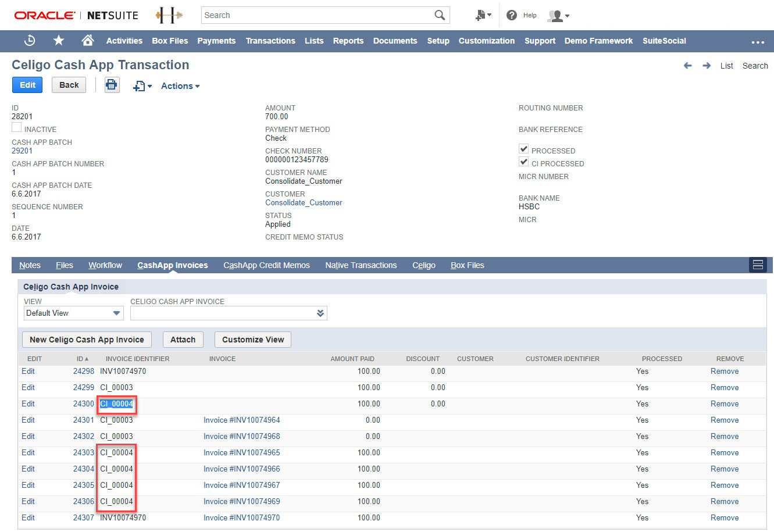Remove row with ID 24307

725,517
